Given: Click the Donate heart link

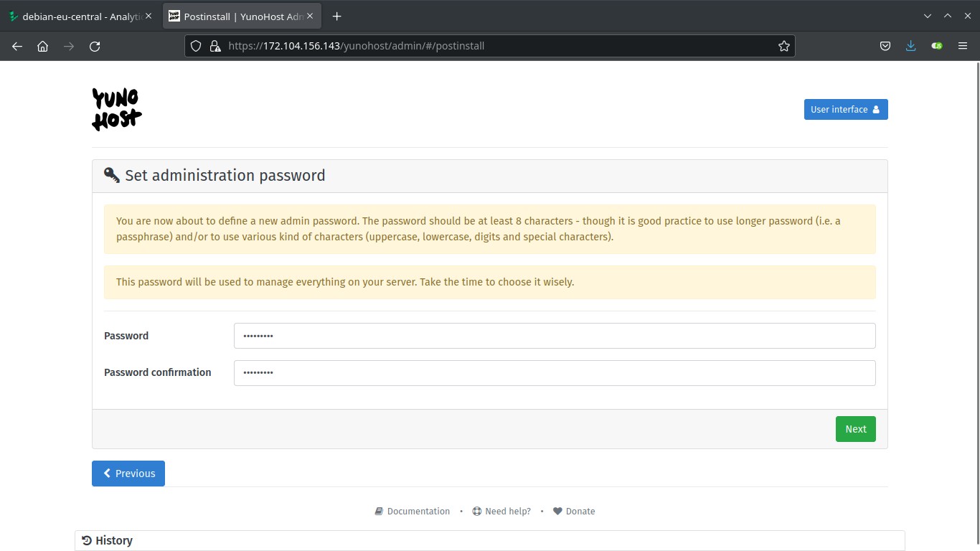Looking at the screenshot, I should (574, 512).
